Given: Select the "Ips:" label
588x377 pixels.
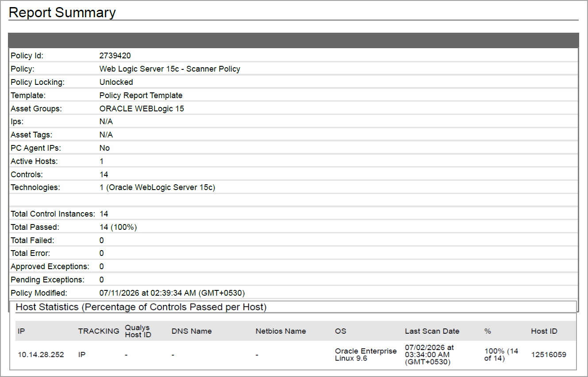Looking at the screenshot, I should (18, 122).
